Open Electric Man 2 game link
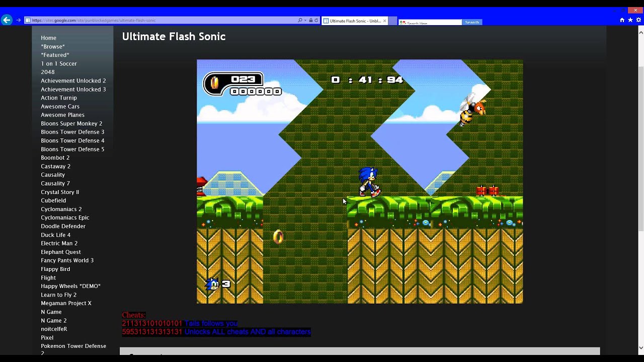Image resolution: width=644 pixels, height=362 pixels. 59,243
